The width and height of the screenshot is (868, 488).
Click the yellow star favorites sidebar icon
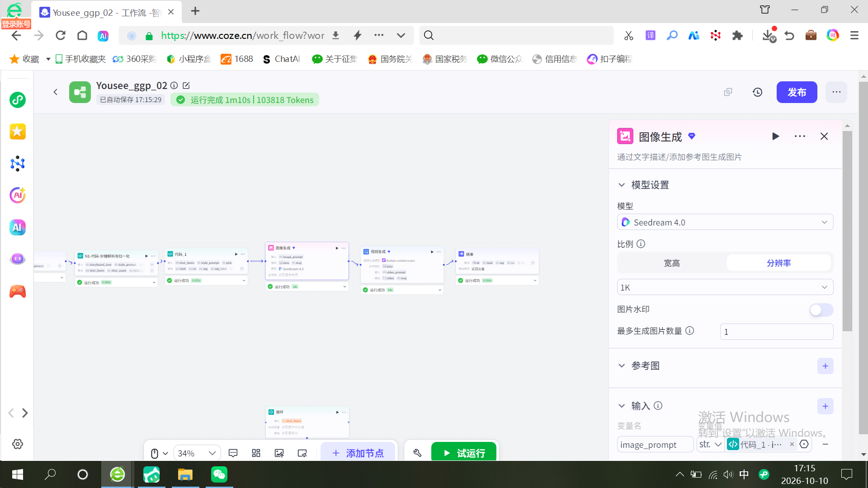[18, 132]
